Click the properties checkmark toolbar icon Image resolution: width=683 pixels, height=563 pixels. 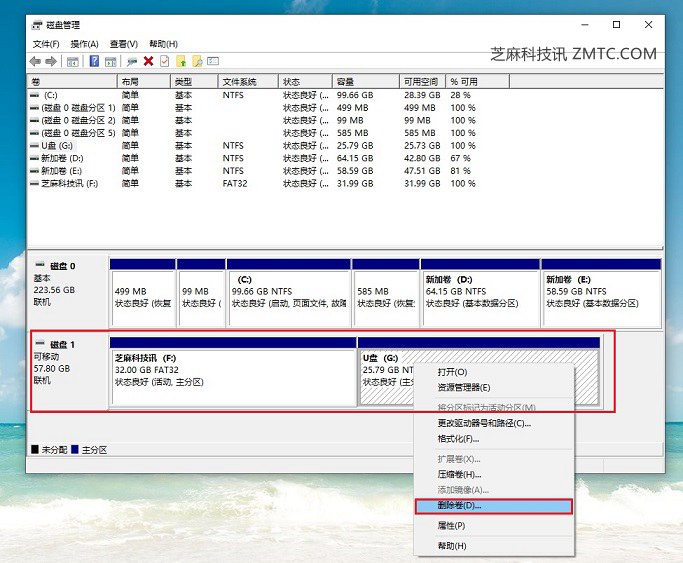(x=164, y=62)
